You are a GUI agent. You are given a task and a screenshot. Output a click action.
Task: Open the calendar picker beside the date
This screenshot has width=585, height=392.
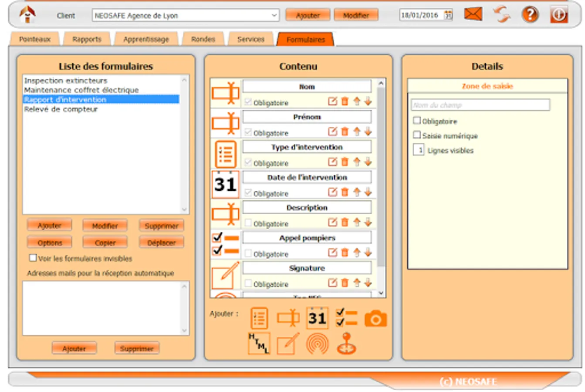(x=448, y=15)
